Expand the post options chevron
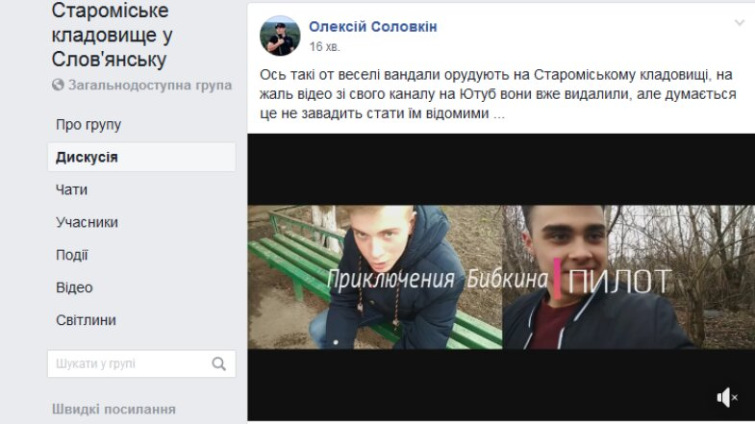755x424 pixels. click(x=739, y=23)
